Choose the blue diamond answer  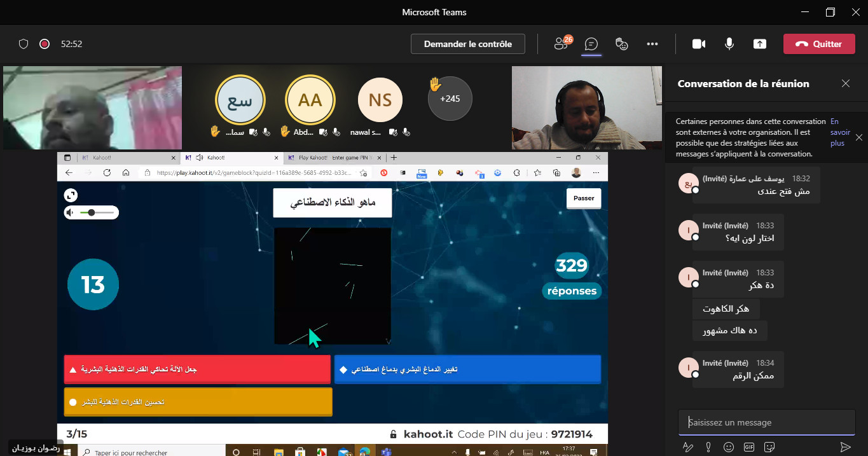tap(467, 370)
